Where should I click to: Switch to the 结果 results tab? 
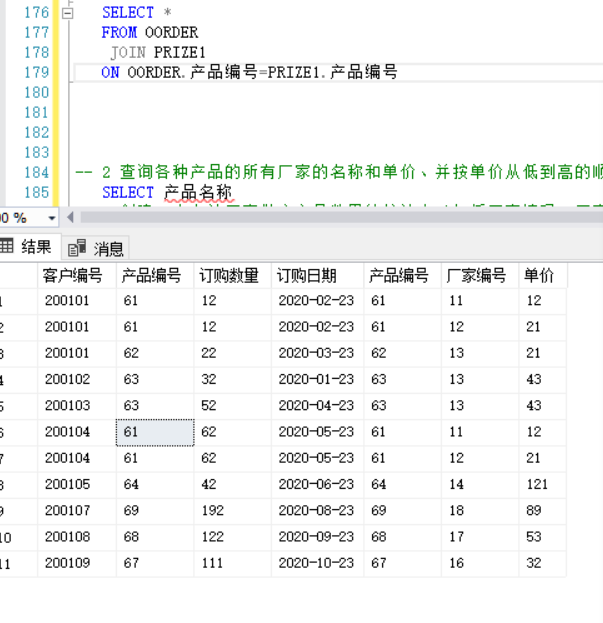29,247
